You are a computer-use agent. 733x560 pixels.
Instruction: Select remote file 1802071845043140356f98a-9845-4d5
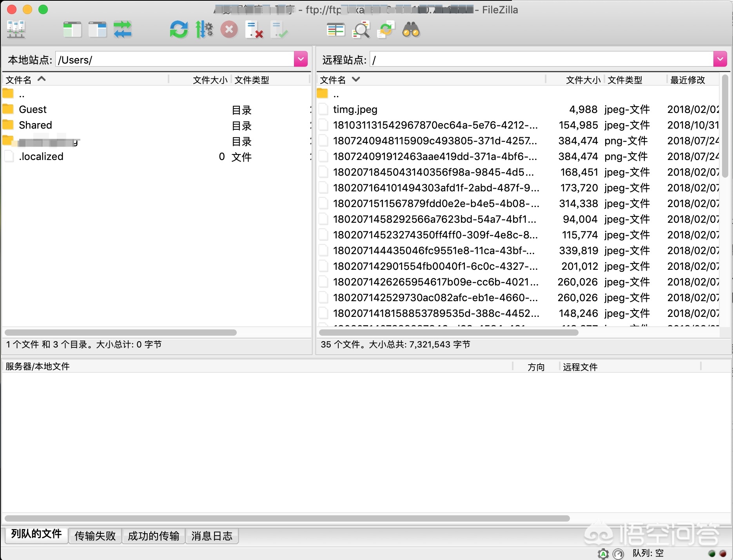click(518, 172)
